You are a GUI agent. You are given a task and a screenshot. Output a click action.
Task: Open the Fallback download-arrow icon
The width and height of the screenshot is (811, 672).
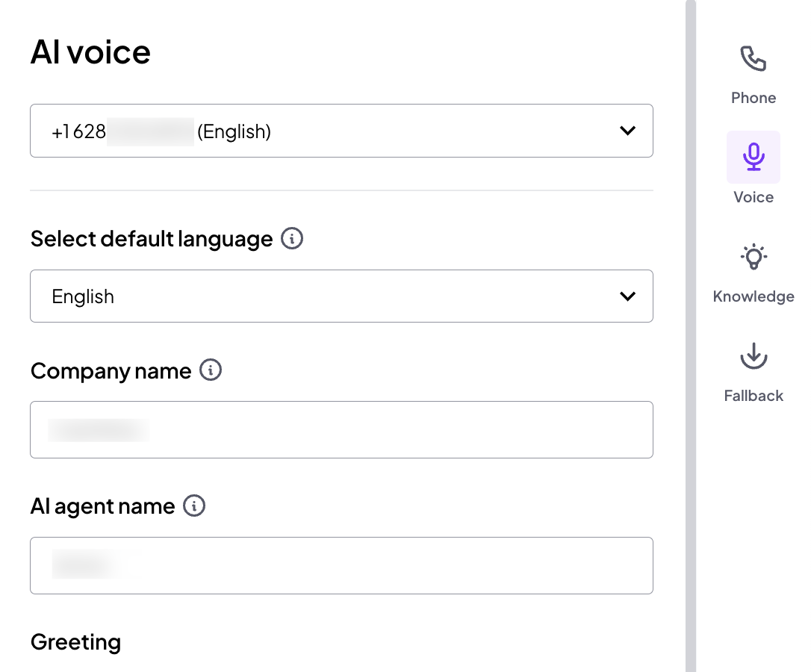click(x=753, y=356)
